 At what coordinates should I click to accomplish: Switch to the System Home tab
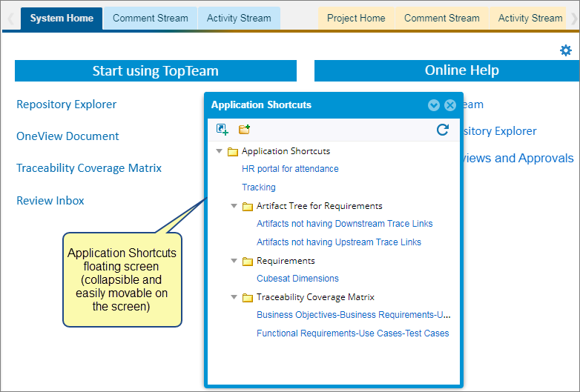pyautogui.click(x=62, y=19)
